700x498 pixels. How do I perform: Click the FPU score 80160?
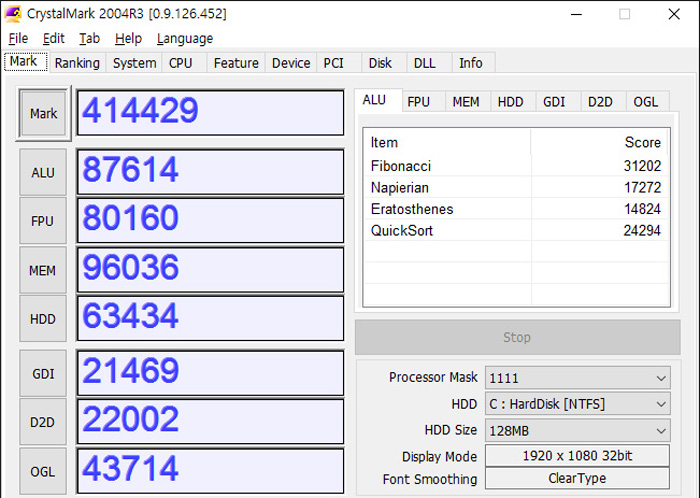210,220
